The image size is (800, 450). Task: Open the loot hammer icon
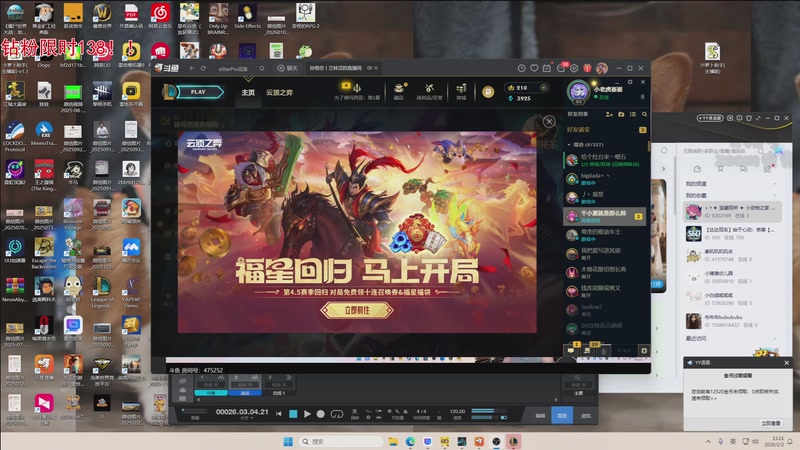coord(430,88)
